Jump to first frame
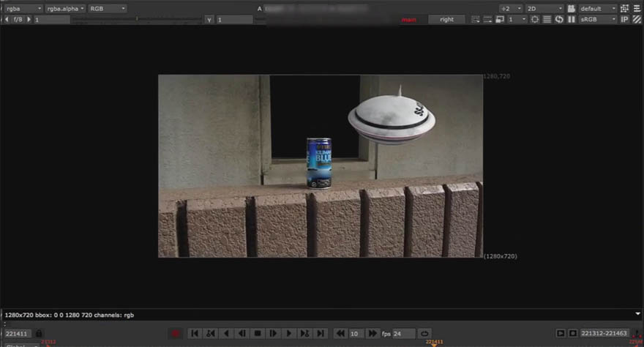Screen dimensions: 644x347 coord(195,333)
